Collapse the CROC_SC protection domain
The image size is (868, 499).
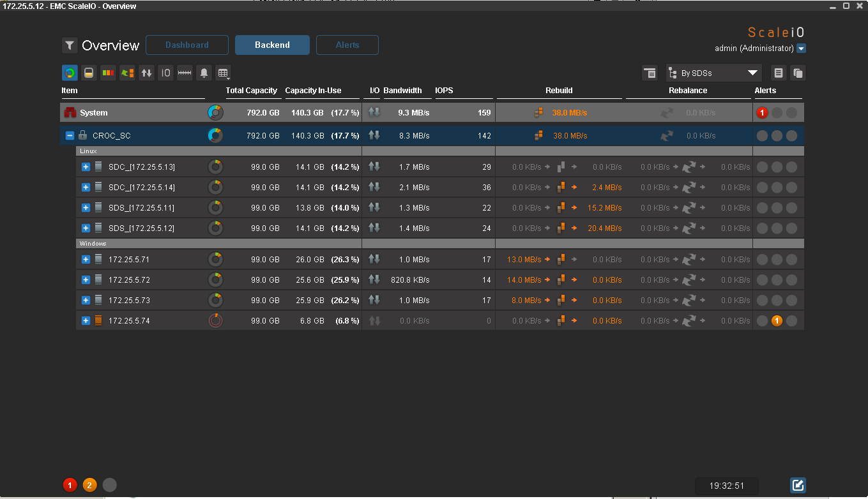(x=70, y=135)
